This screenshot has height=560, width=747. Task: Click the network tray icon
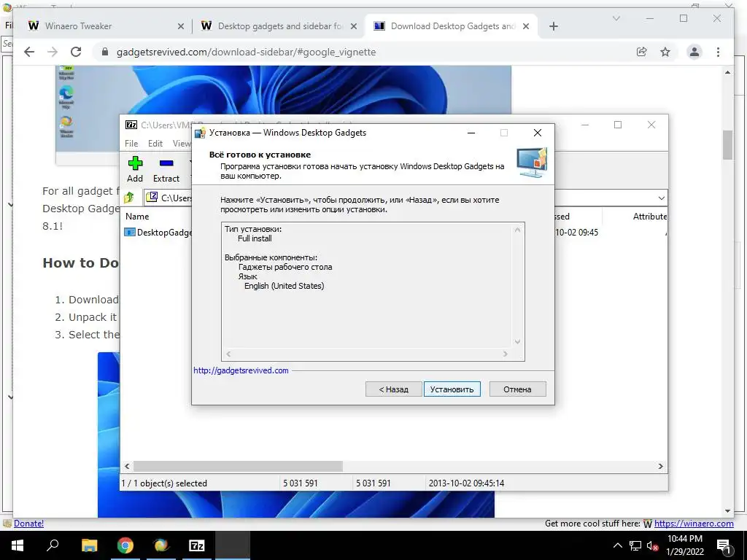pos(635,545)
